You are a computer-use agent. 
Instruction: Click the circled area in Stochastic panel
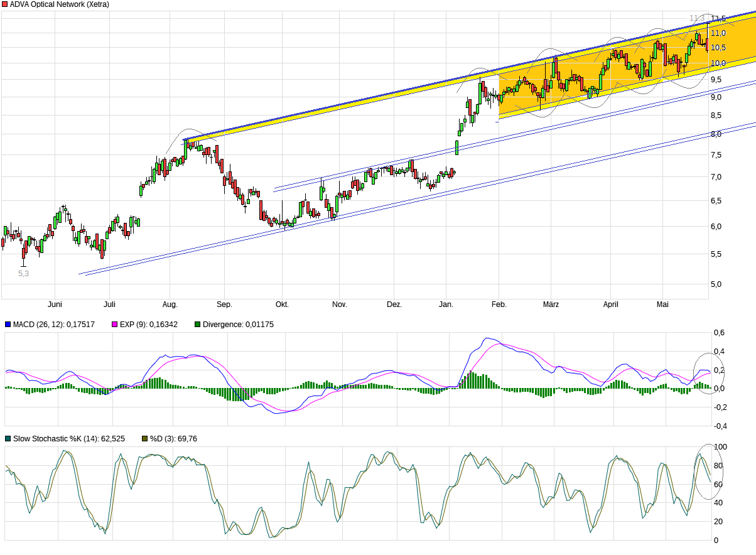(708, 471)
